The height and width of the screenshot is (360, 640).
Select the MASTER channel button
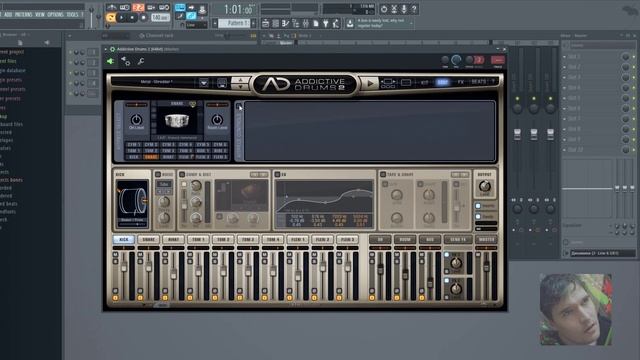coord(486,240)
